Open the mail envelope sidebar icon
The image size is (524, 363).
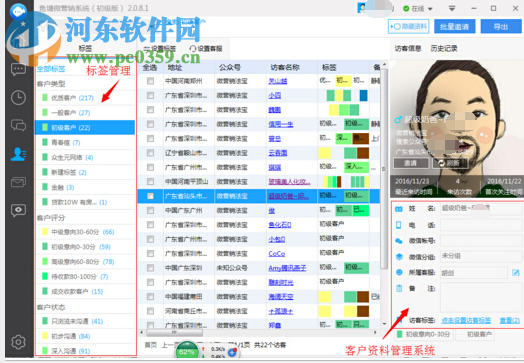(x=18, y=182)
